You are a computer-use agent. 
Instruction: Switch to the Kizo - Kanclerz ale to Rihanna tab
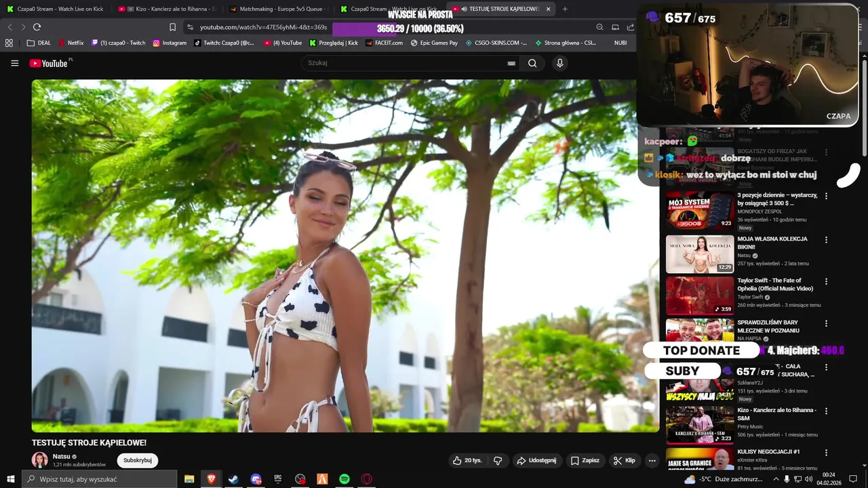166,9
